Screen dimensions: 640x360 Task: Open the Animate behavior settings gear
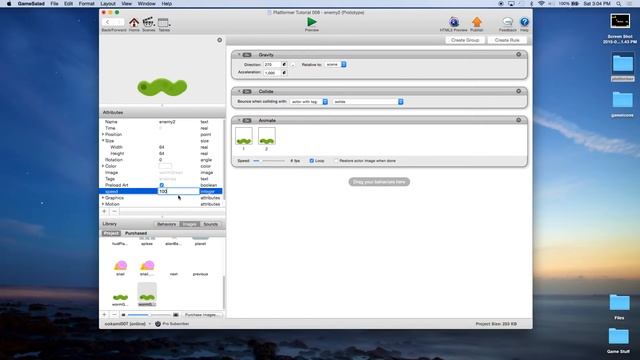pos(518,120)
